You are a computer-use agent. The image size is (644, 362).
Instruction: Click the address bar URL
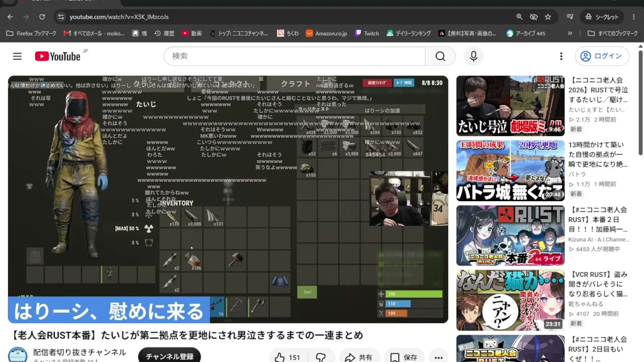(119, 17)
